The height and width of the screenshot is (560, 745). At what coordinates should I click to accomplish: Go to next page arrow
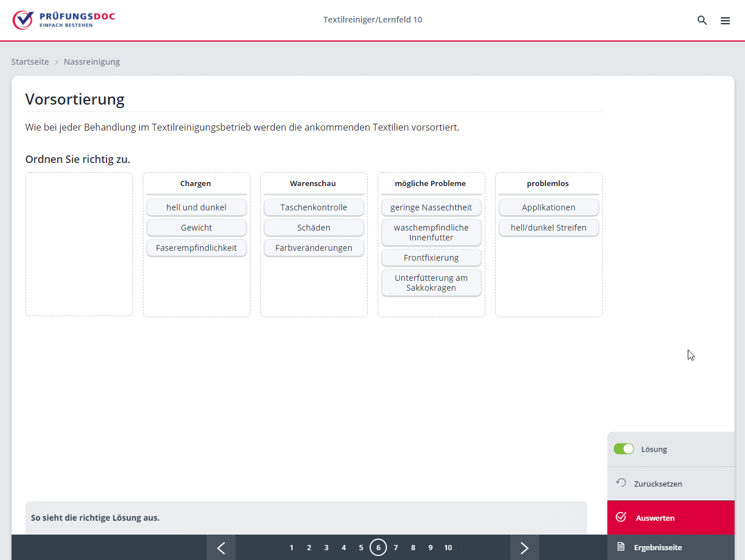click(524, 547)
